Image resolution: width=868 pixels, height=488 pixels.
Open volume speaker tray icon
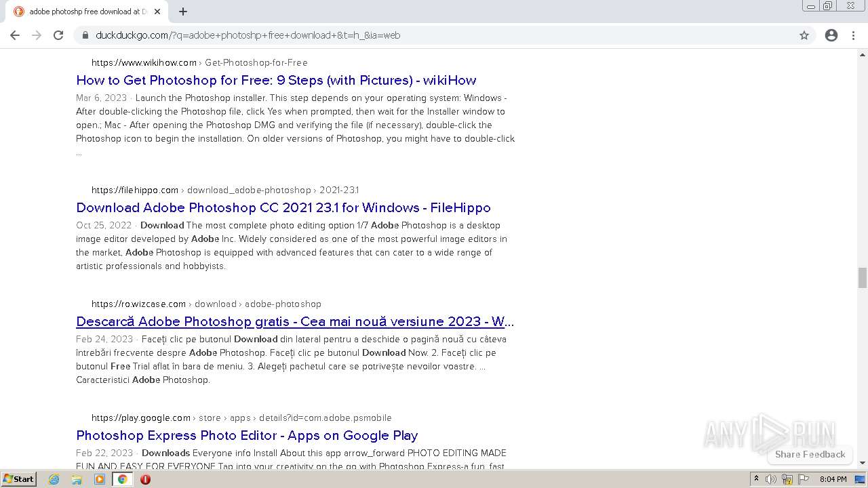[x=771, y=479]
